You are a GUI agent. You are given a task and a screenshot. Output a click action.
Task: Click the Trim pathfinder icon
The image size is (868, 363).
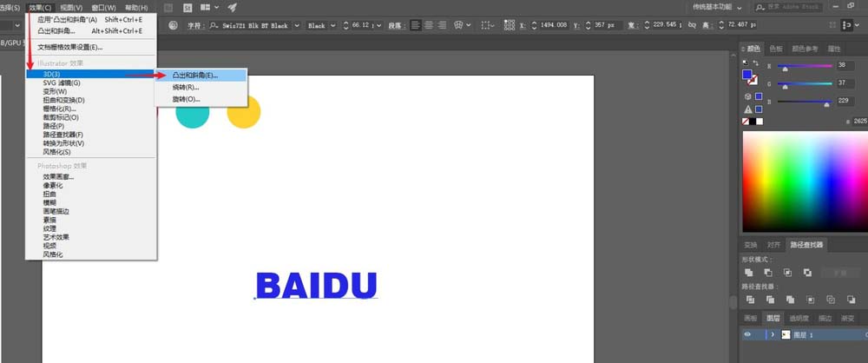pyautogui.click(x=770, y=300)
